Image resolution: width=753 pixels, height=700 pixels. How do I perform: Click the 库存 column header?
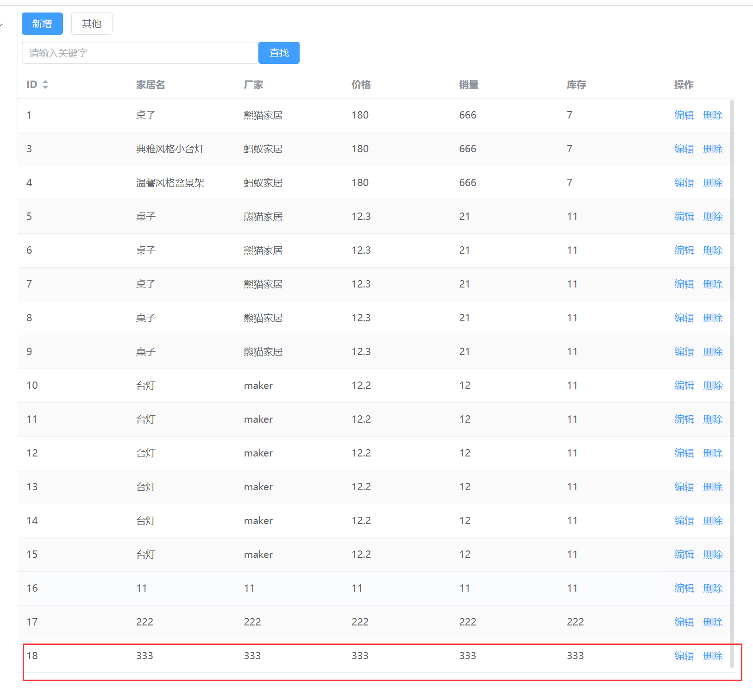(x=577, y=85)
